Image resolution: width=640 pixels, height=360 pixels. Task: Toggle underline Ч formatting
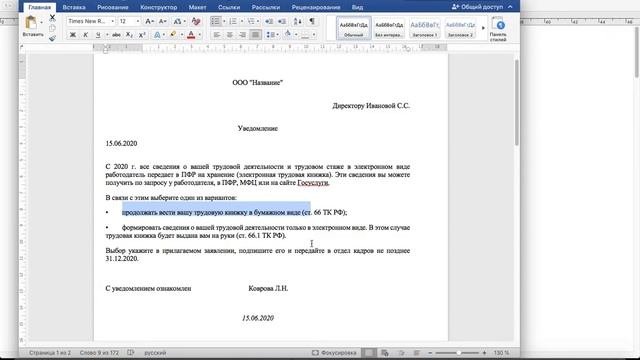coord(98,35)
